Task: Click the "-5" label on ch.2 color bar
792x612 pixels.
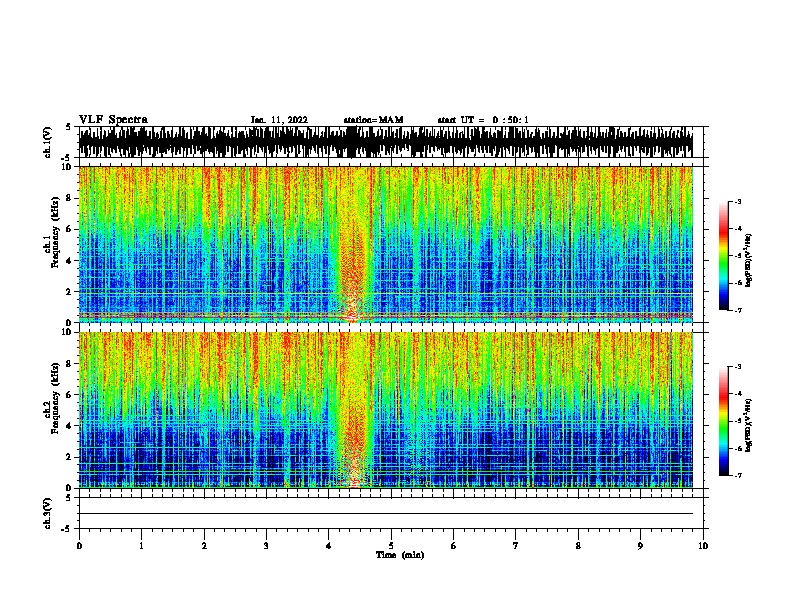Action: (x=737, y=421)
